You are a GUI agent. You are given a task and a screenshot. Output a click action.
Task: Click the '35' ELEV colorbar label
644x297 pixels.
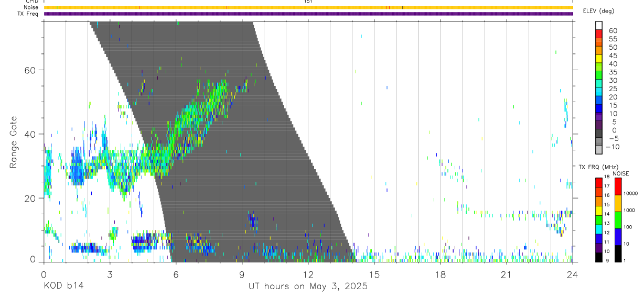(x=613, y=72)
